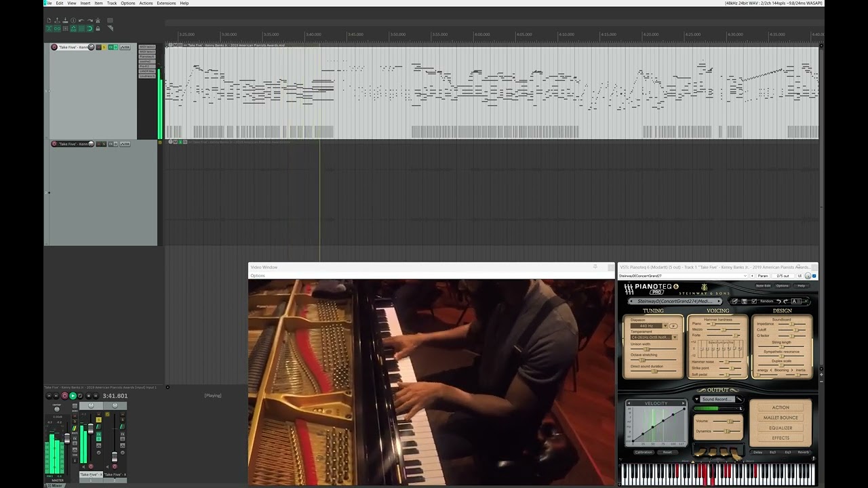The image size is (868, 488).
Task: Unsolo the first track in header
Action: coord(104,47)
